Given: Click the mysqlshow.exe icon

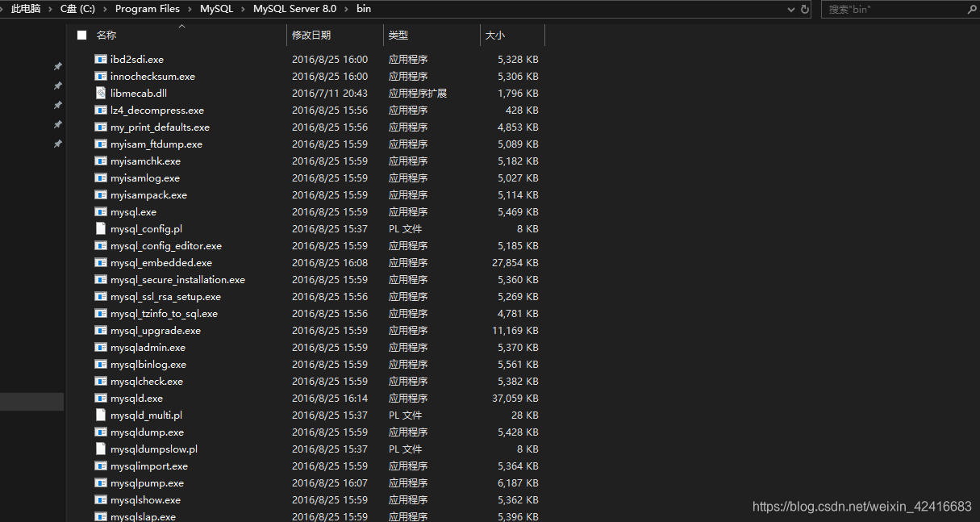Looking at the screenshot, I should (101, 499).
